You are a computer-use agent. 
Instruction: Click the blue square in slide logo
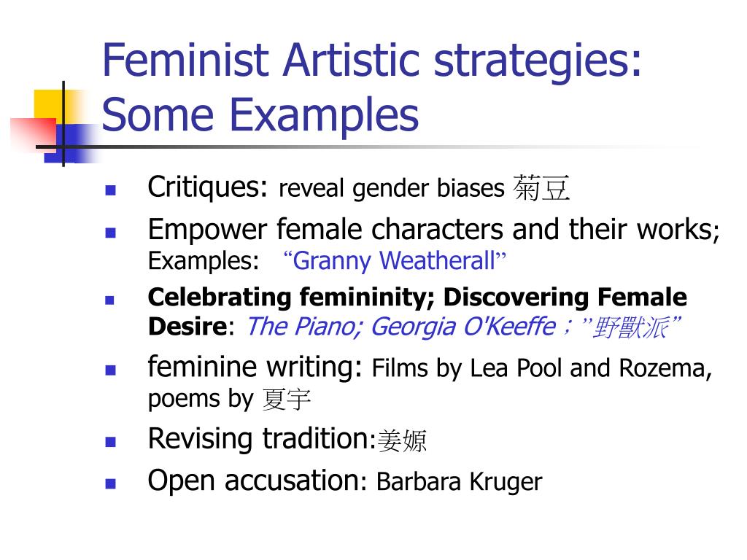pyautogui.click(x=70, y=144)
